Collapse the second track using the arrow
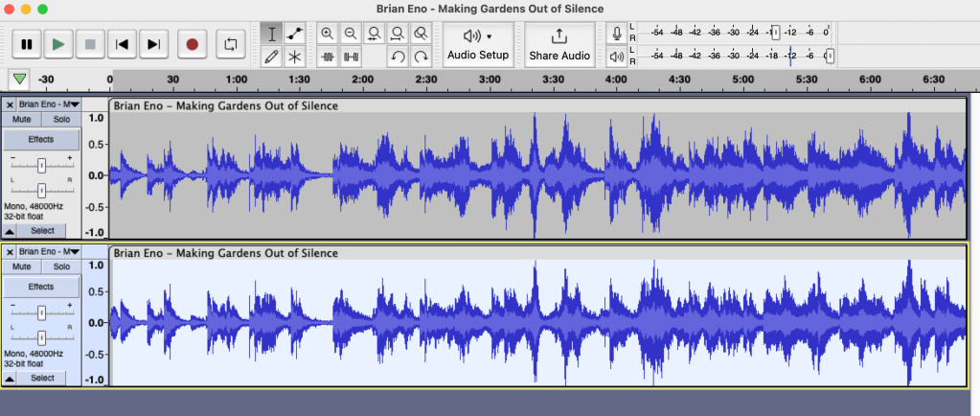 [10, 379]
